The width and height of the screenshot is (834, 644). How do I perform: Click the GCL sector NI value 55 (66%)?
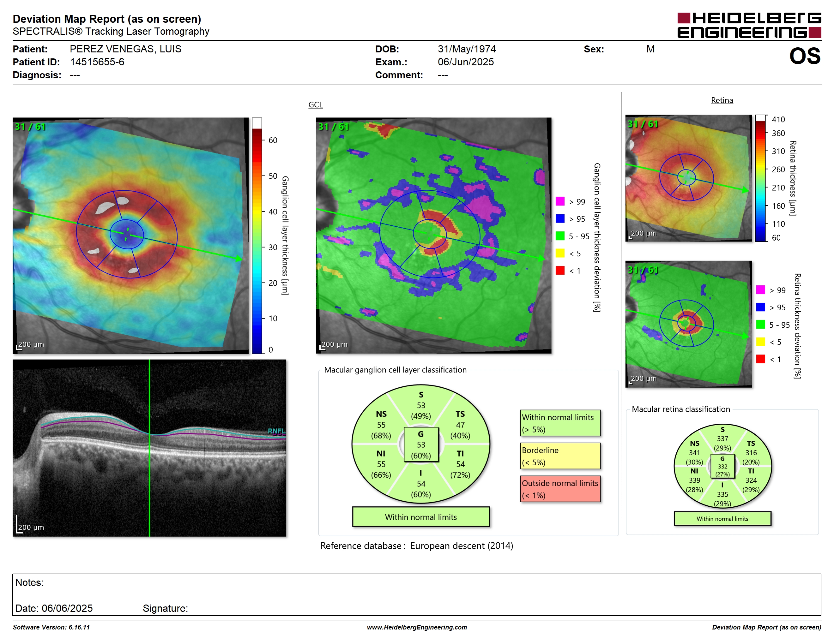(x=381, y=470)
